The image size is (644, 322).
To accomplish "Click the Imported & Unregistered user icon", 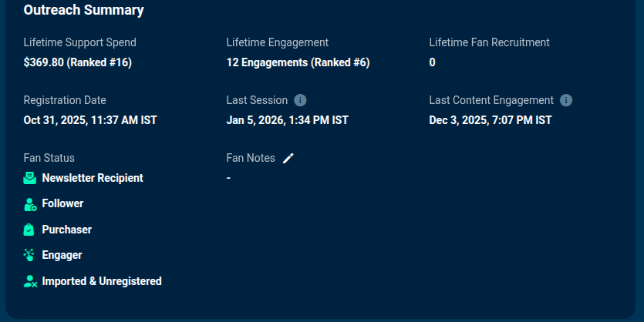I will click(x=30, y=281).
